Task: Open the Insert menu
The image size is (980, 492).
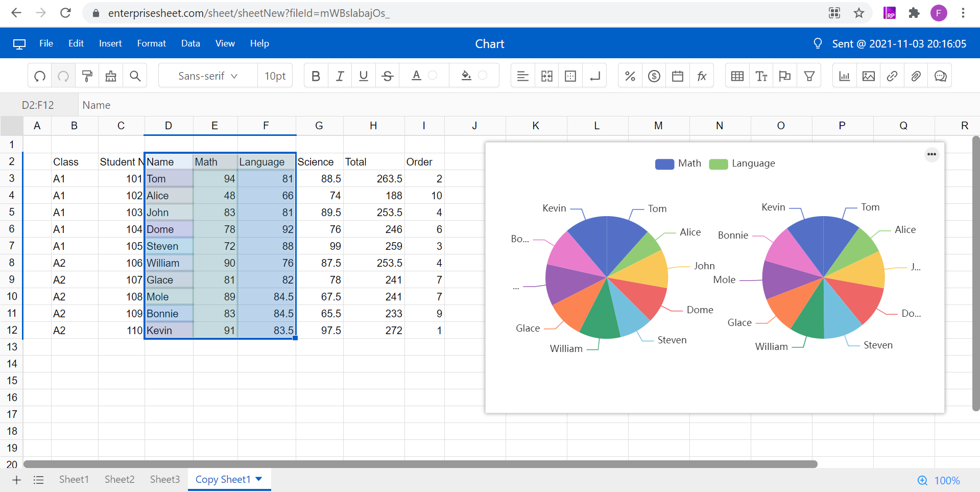Action: pos(110,43)
